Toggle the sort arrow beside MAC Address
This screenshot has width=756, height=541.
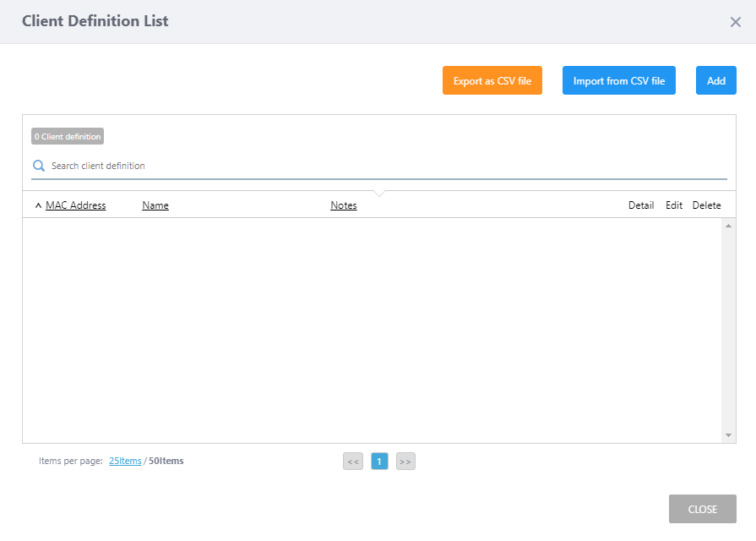click(x=38, y=205)
